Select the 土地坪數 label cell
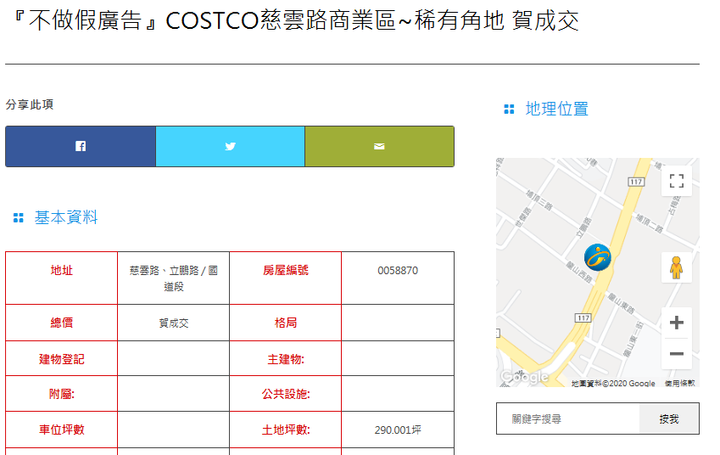This screenshot has width=720, height=455. (x=286, y=429)
